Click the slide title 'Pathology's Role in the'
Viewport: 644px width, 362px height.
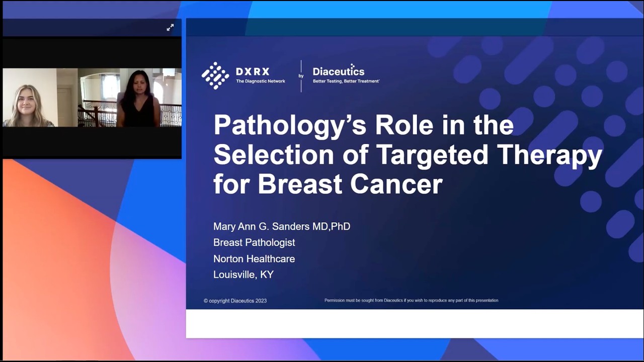(x=363, y=125)
